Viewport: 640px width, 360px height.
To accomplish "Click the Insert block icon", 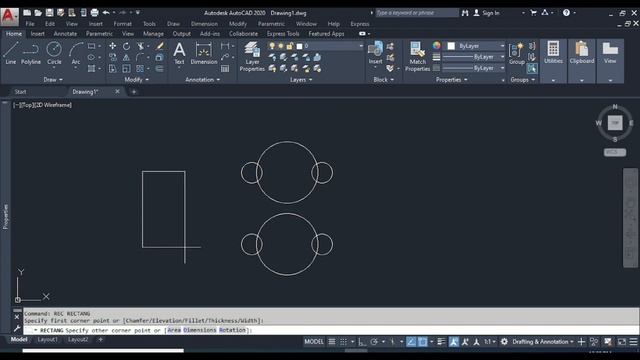I will tap(376, 52).
